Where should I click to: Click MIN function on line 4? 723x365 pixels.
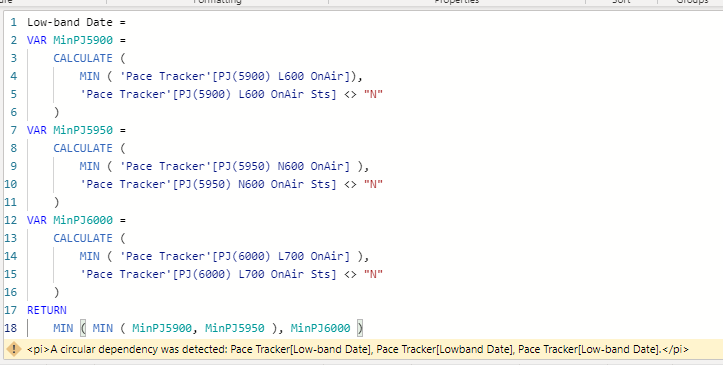89,76
